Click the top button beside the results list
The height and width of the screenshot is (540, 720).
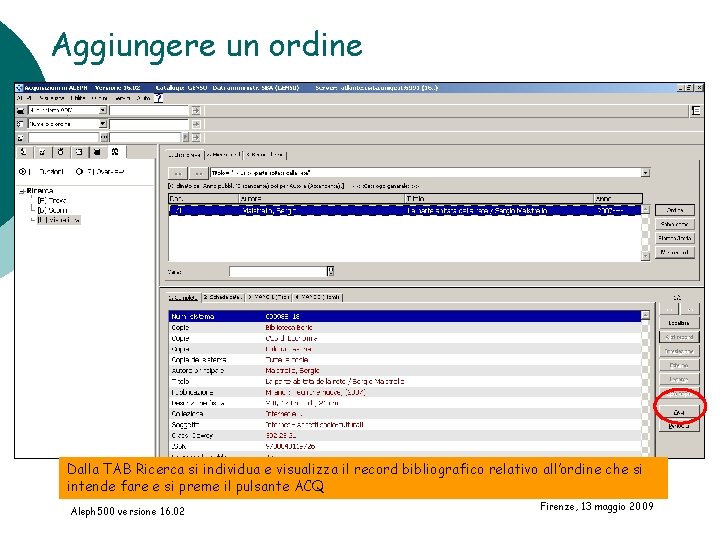pos(675,210)
